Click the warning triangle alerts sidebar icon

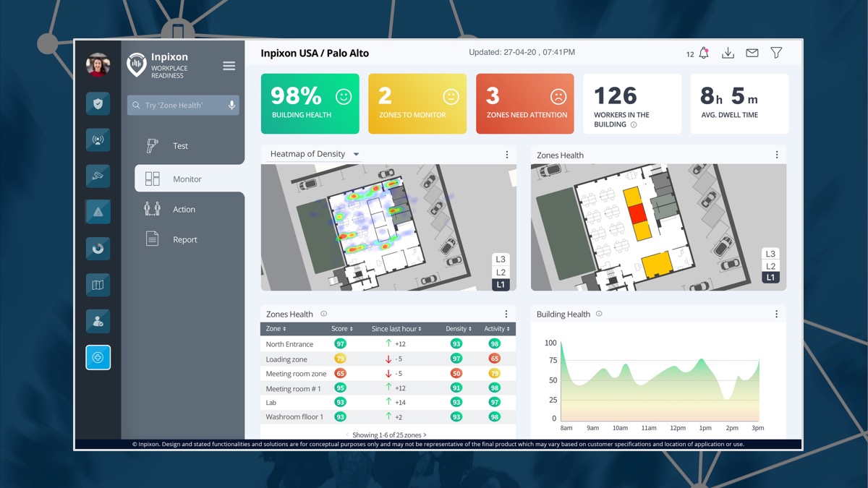98,212
